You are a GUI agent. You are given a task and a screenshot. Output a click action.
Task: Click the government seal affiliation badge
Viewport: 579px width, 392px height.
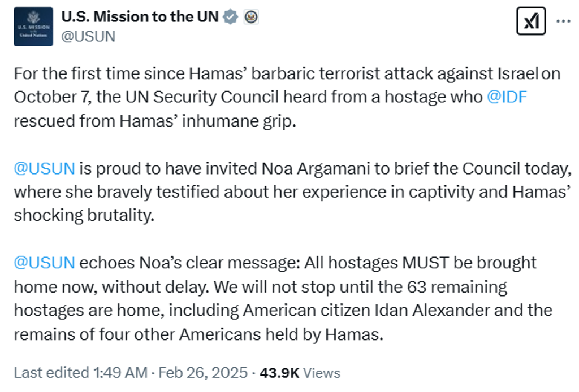(x=251, y=17)
